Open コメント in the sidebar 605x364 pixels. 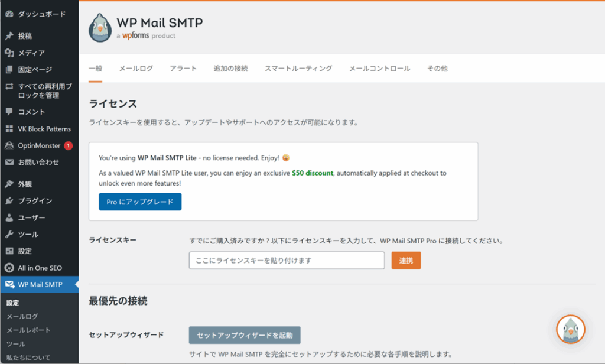click(31, 112)
